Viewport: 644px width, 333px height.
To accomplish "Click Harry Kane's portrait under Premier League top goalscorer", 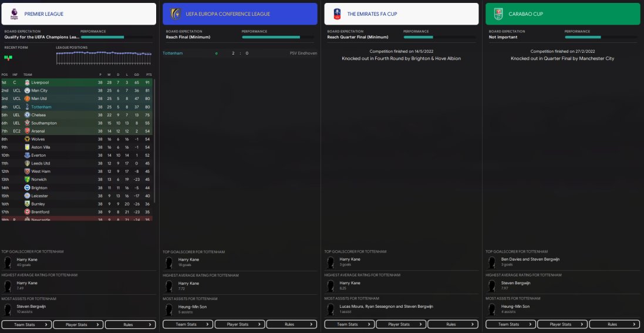I will click(x=7, y=263).
